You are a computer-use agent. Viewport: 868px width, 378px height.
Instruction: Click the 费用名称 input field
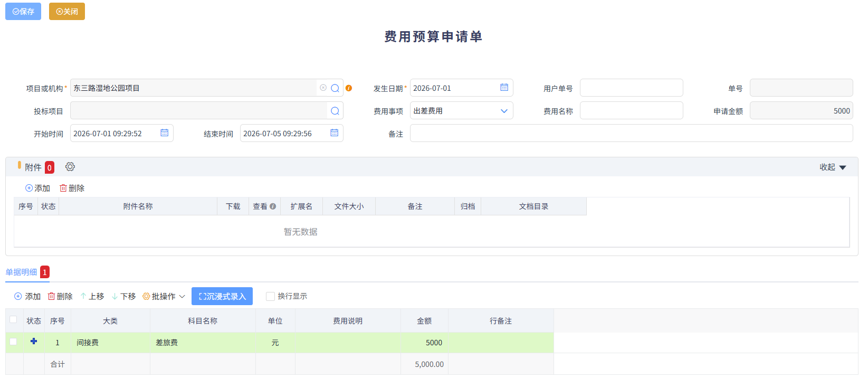(x=632, y=110)
